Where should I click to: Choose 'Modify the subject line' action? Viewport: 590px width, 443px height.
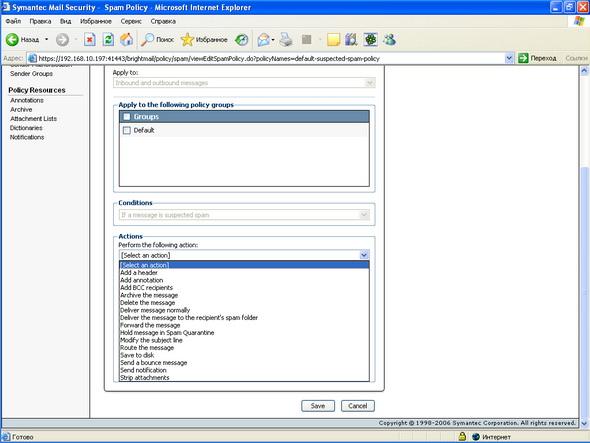pos(244,340)
